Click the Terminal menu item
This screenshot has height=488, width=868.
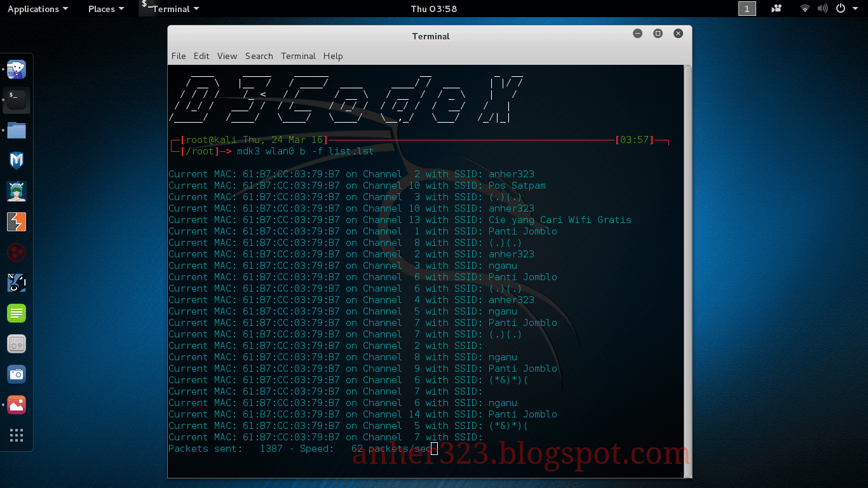(x=298, y=56)
